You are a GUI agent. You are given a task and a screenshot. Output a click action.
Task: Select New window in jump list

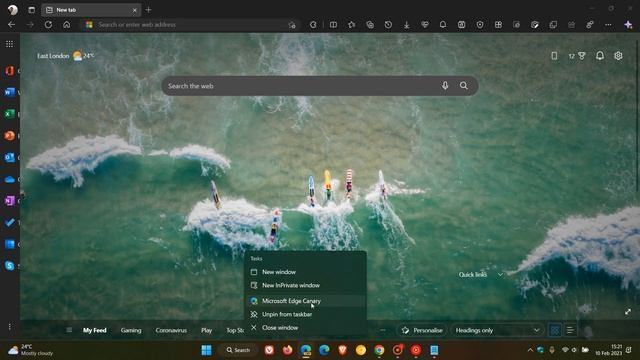click(x=305, y=272)
